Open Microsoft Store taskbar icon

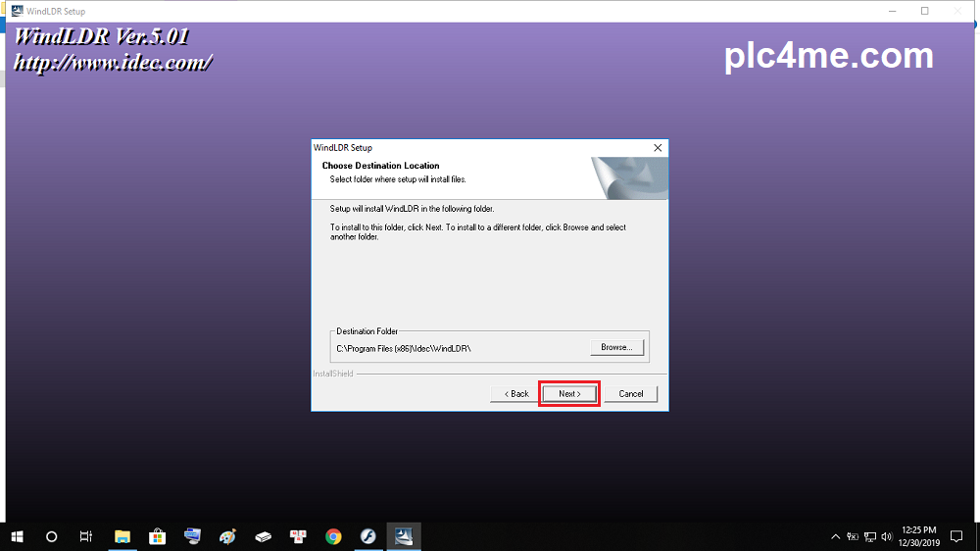157,536
